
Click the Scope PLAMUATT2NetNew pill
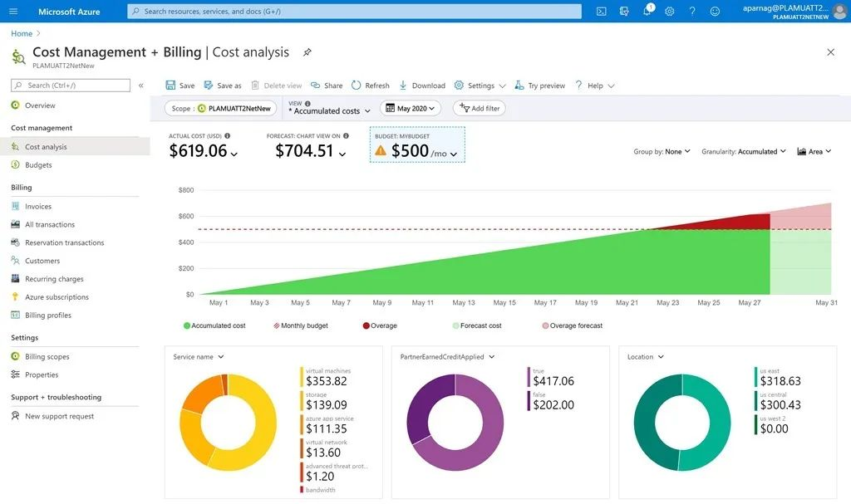220,109
